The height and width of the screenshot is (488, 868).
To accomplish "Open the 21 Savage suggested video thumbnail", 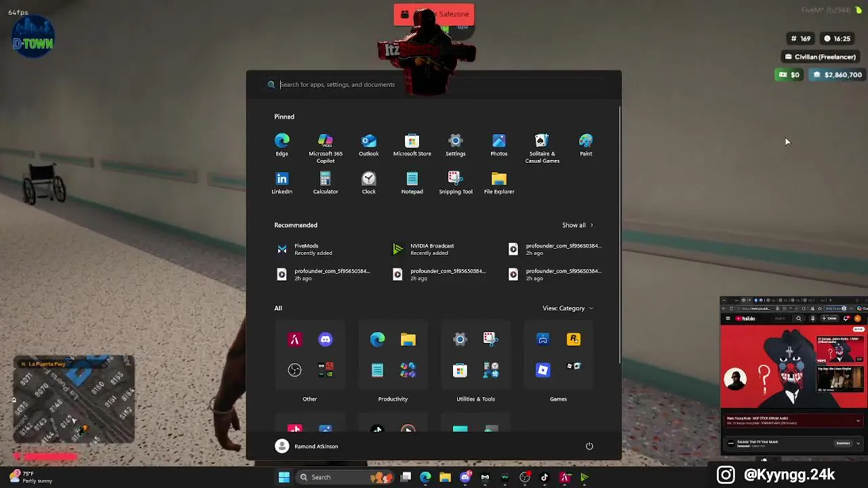I will tap(840, 349).
